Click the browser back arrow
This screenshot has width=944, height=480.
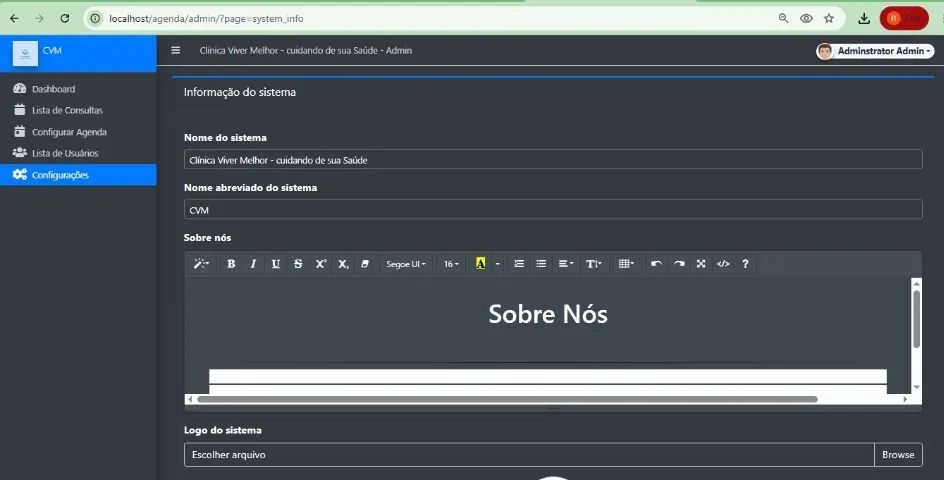pos(14,19)
